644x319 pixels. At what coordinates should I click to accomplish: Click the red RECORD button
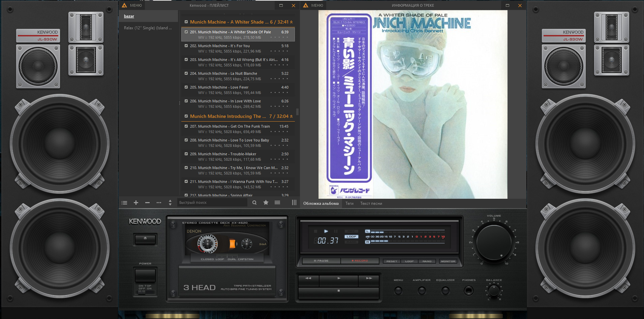click(360, 261)
